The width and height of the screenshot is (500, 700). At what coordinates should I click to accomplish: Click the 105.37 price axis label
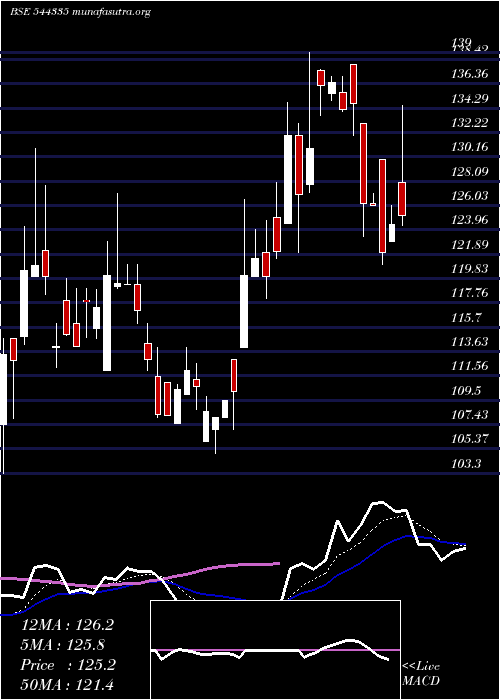[x=470, y=439]
